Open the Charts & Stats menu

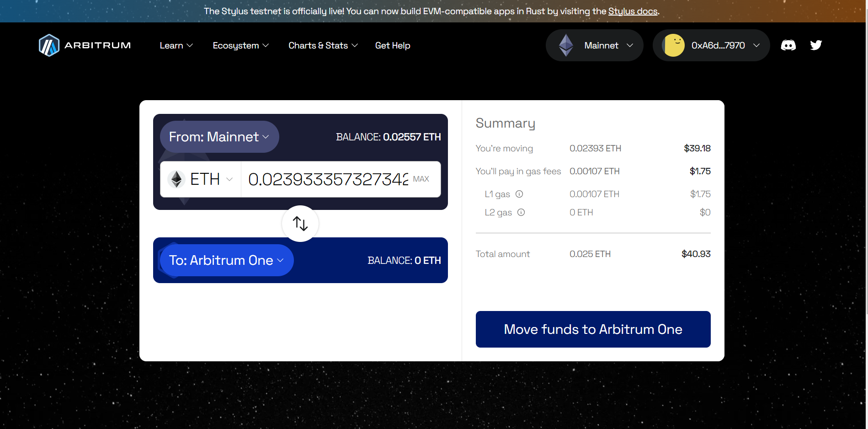coord(323,45)
